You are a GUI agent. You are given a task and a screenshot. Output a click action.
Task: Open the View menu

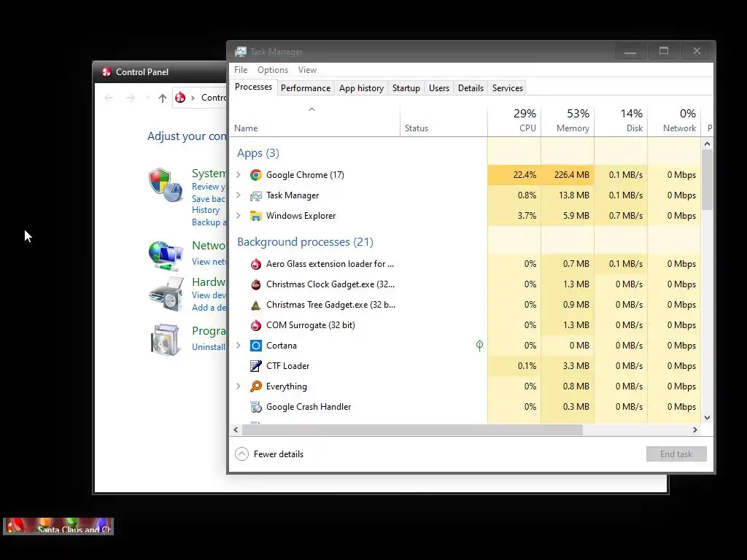click(x=307, y=70)
